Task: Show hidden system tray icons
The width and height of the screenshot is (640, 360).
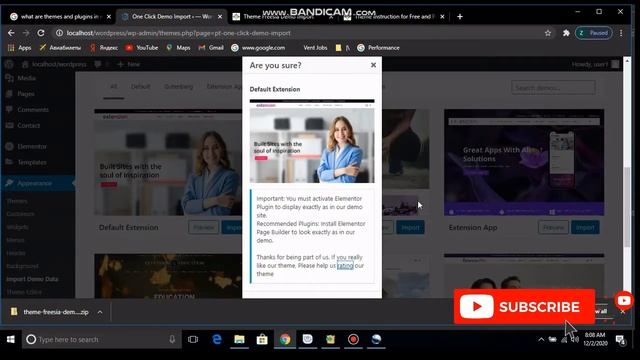Action: point(541,340)
